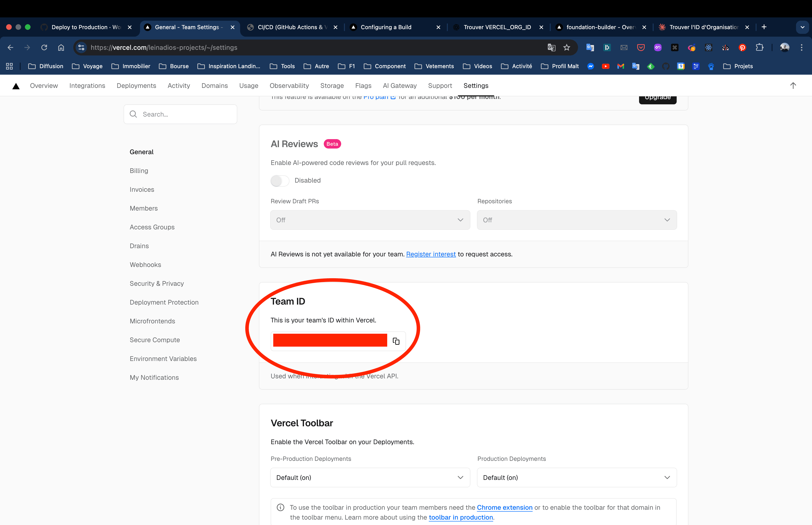This screenshot has height=525, width=812.
Task: Click the Register interest link
Action: tap(431, 254)
